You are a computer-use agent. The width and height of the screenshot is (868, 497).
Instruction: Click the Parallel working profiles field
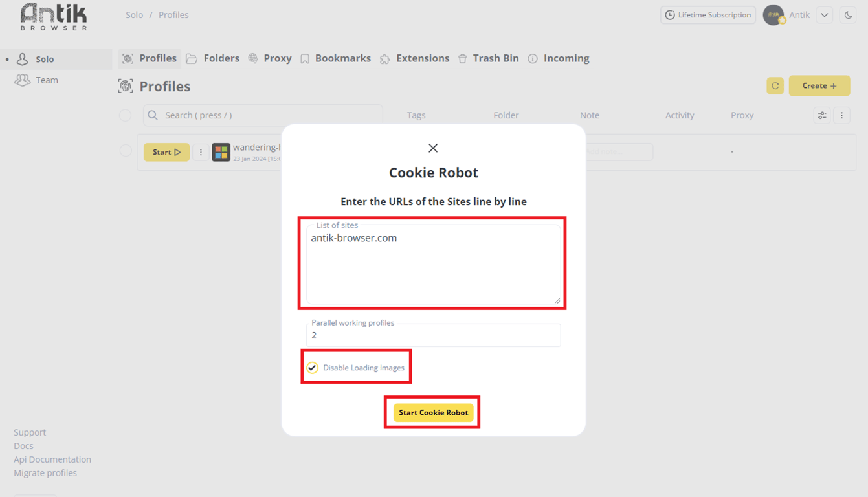[433, 335]
